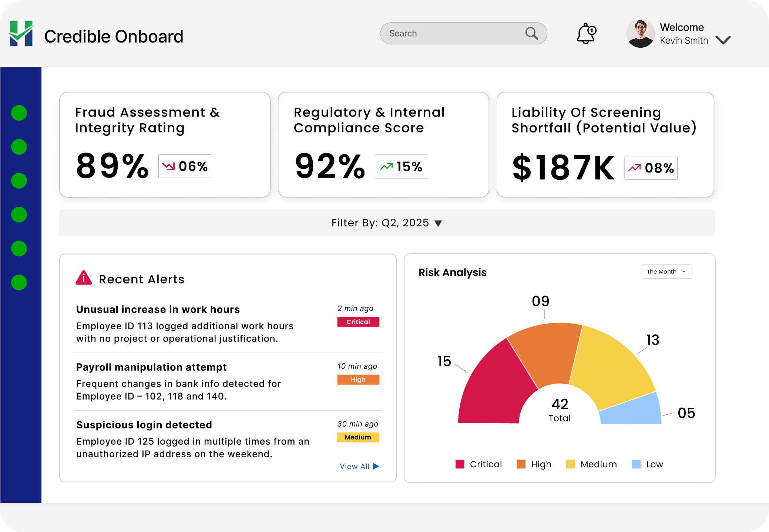Open the View All alerts link

pyautogui.click(x=359, y=466)
